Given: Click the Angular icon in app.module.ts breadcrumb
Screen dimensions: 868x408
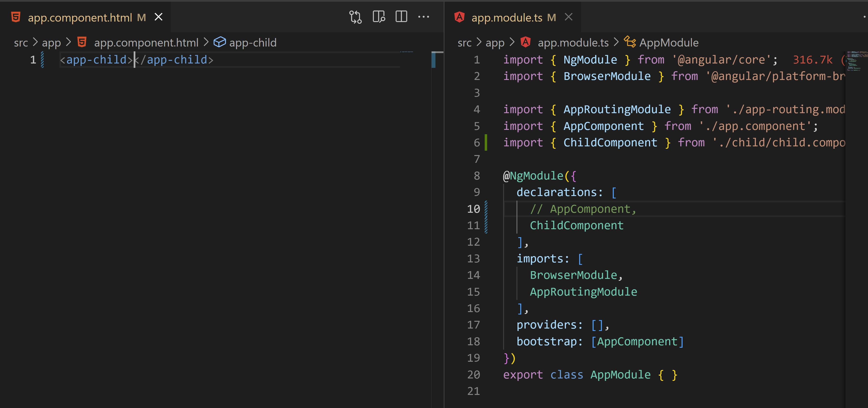Looking at the screenshot, I should coord(526,42).
